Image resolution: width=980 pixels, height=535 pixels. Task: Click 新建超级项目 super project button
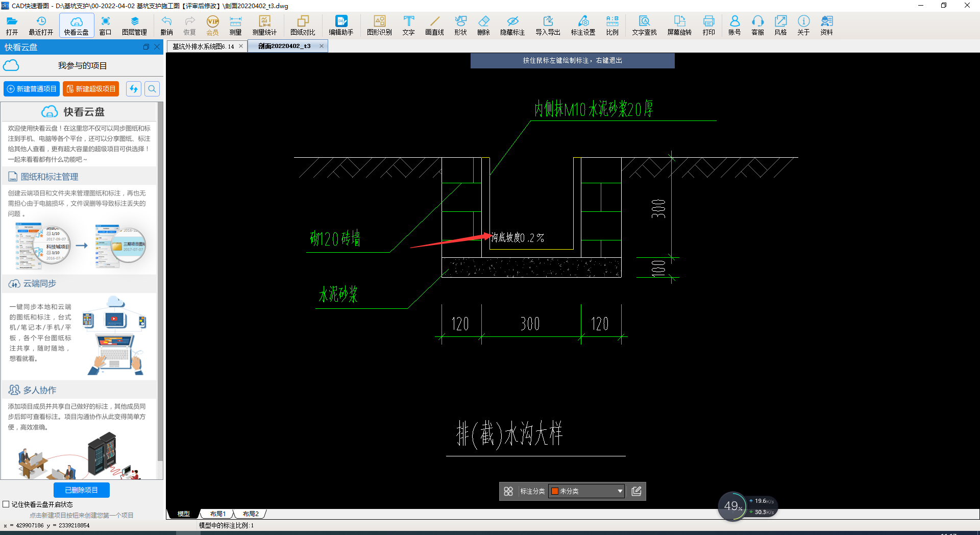click(91, 89)
